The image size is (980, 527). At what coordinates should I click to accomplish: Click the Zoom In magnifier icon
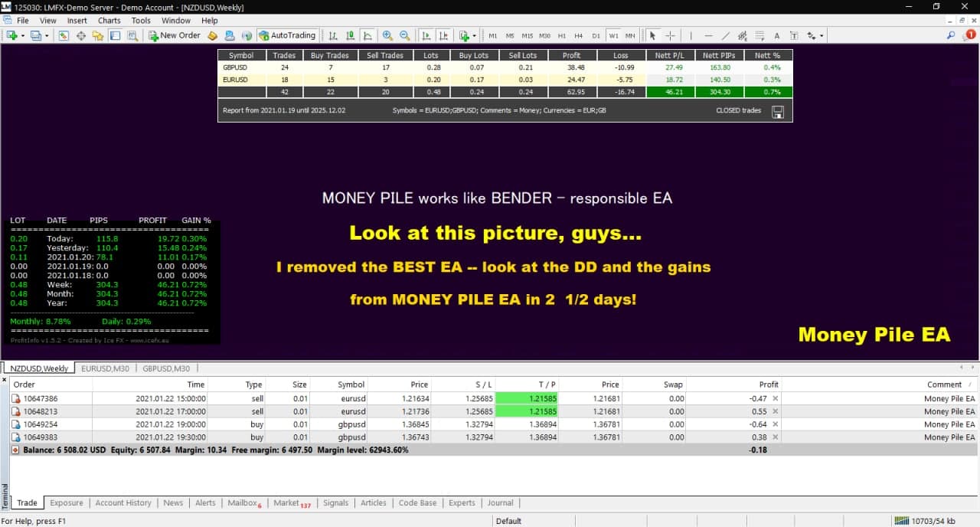click(x=387, y=35)
